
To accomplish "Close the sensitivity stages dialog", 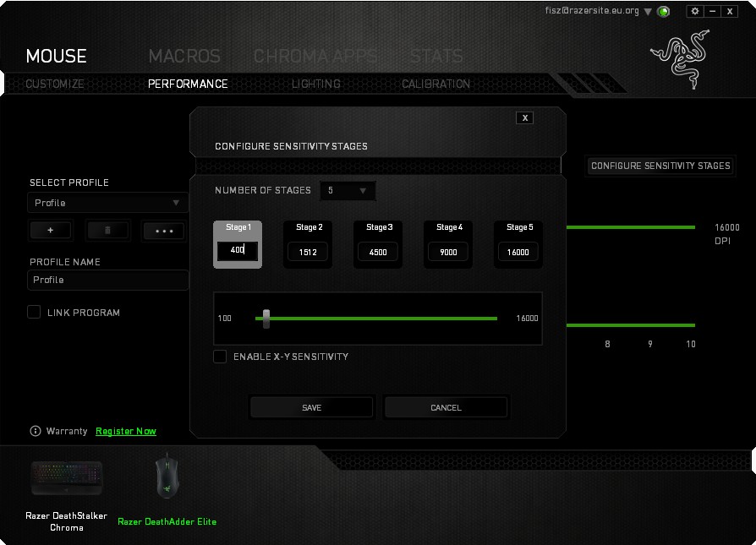I will click(x=525, y=117).
